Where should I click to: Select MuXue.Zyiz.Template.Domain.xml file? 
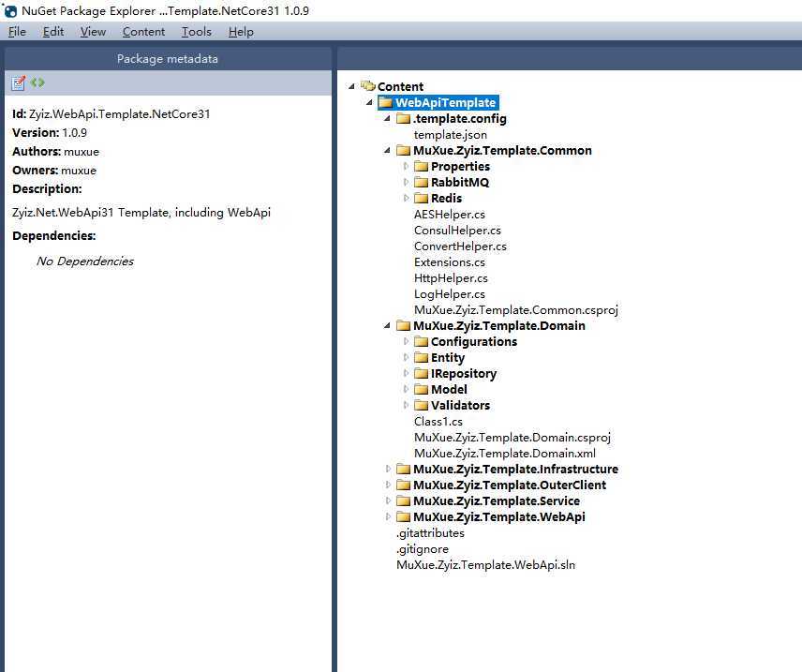click(505, 453)
